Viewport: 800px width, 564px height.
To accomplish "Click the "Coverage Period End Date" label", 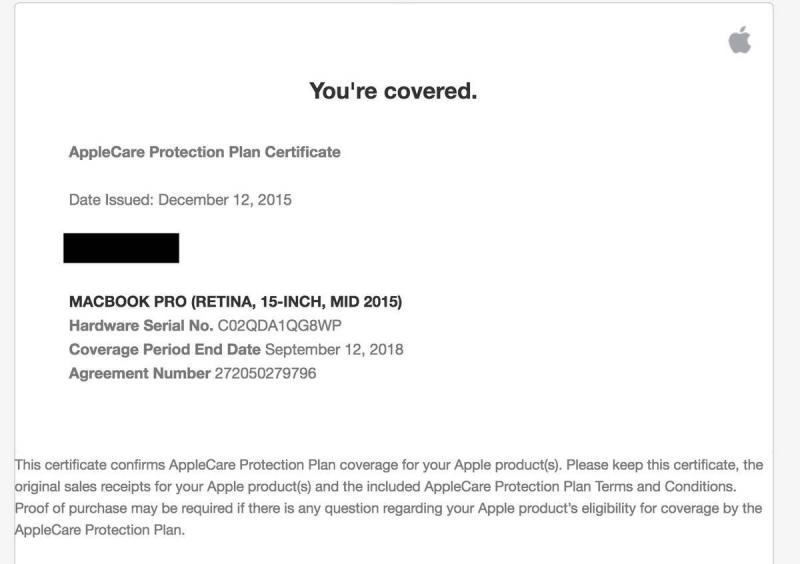I will (165, 350).
